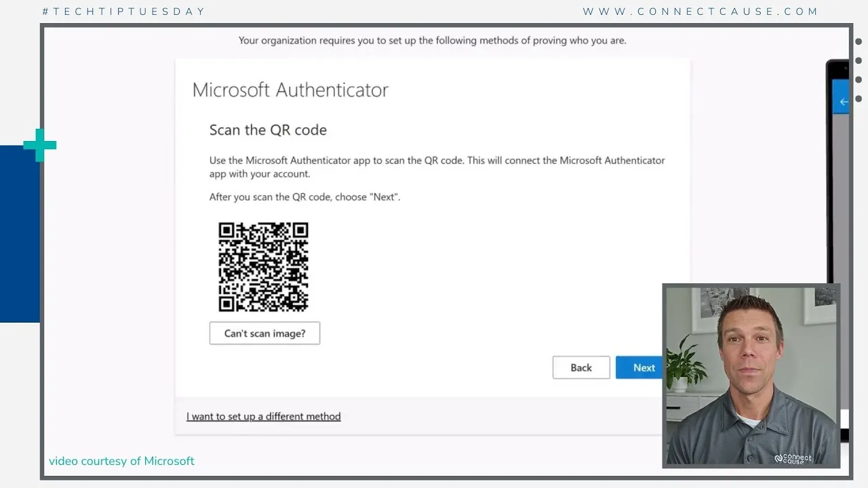Click the "Can't scan image?" button
This screenshot has height=488, width=868.
tap(264, 333)
